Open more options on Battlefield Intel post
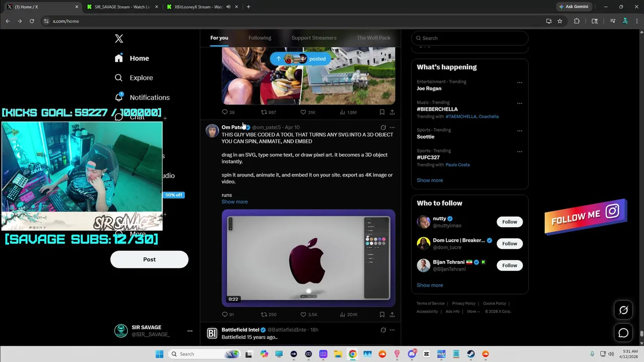Image resolution: width=644 pixels, height=362 pixels. pyautogui.click(x=392, y=330)
